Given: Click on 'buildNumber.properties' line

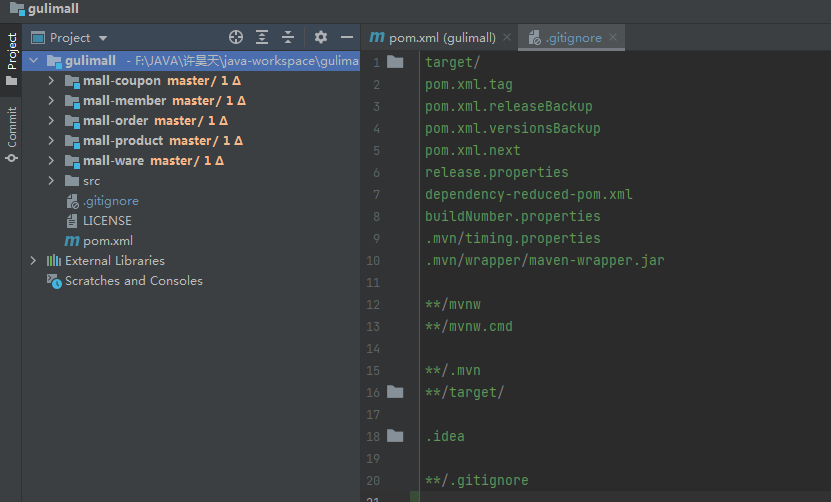Looking at the screenshot, I should (513, 217).
